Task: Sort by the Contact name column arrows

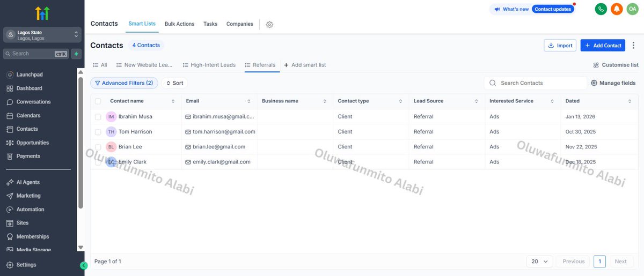Action: coord(173,101)
